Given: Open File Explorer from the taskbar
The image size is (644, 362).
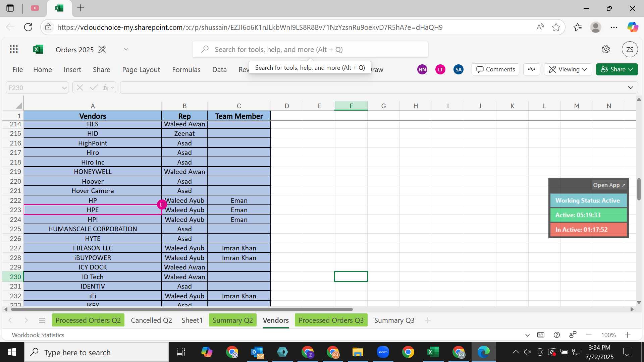Looking at the screenshot, I should (358, 352).
